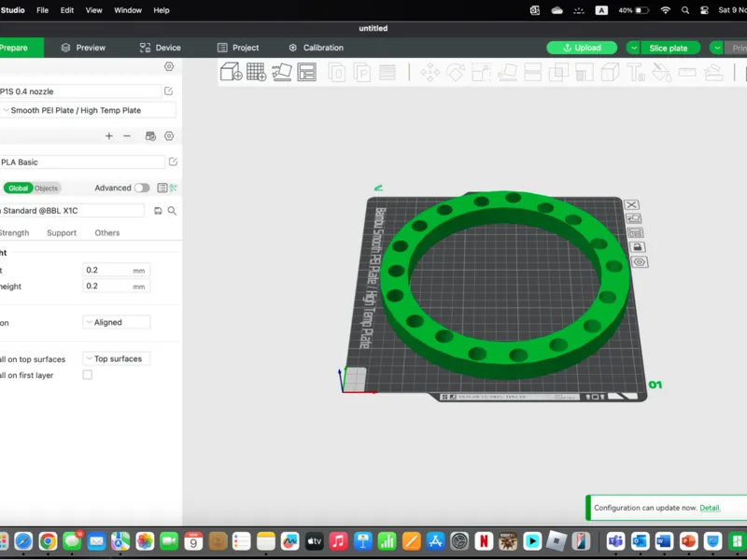The width and height of the screenshot is (747, 560).
Task: Click the plate arrange icon beside plate
Action: (x=635, y=232)
